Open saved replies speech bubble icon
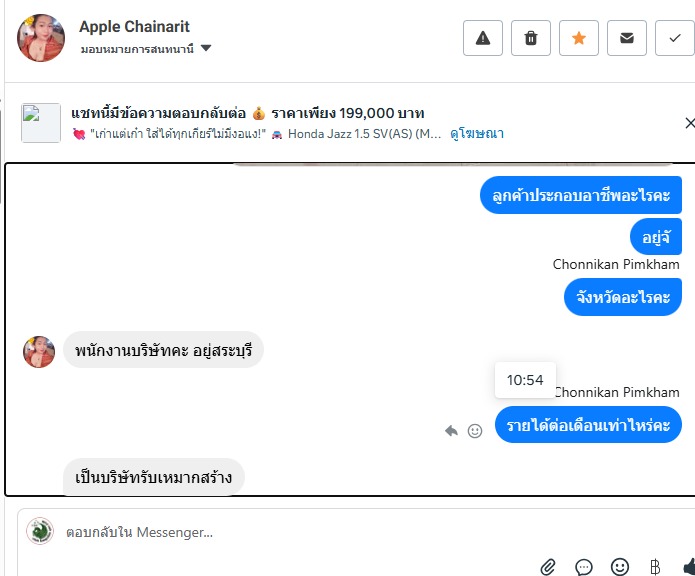Viewport: 695px width, 576px height. coord(584,567)
